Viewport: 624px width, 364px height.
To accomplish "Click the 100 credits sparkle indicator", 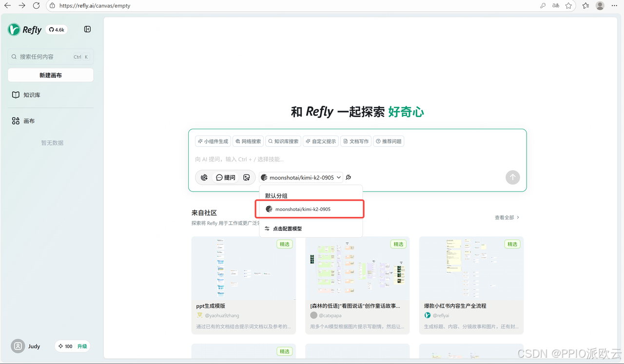I will click(65, 346).
